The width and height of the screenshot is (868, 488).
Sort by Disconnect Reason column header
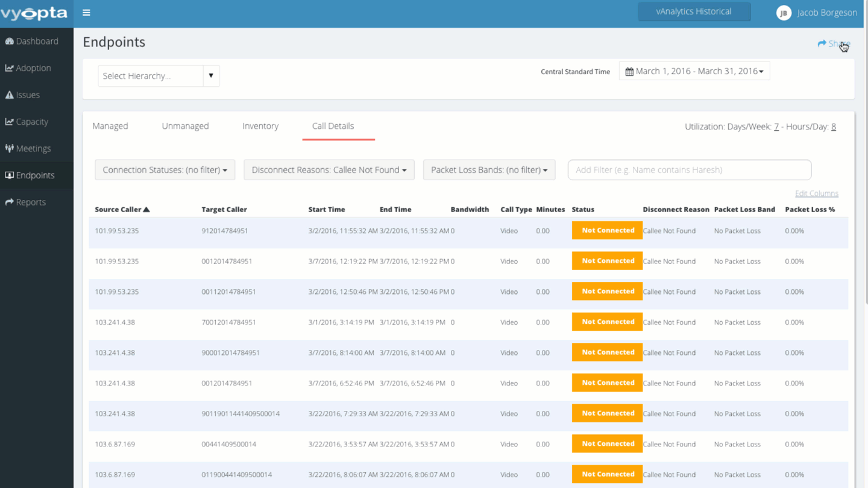pos(676,210)
